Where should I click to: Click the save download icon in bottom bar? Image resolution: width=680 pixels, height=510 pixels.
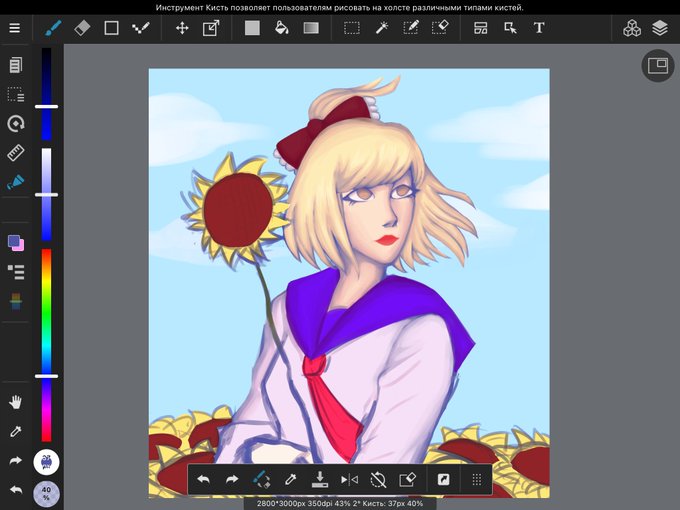[320, 480]
